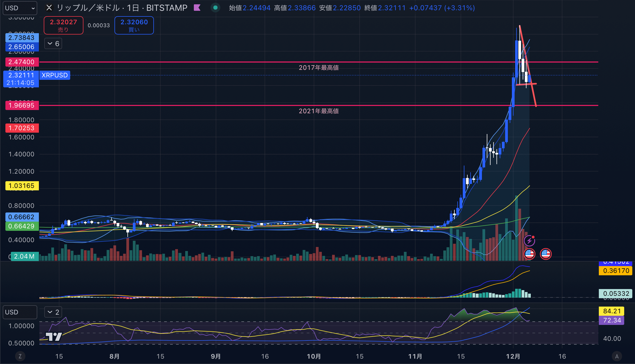The image size is (635, 364).
Task: Click the 2.65006 indicator value label
Action: pos(22,47)
